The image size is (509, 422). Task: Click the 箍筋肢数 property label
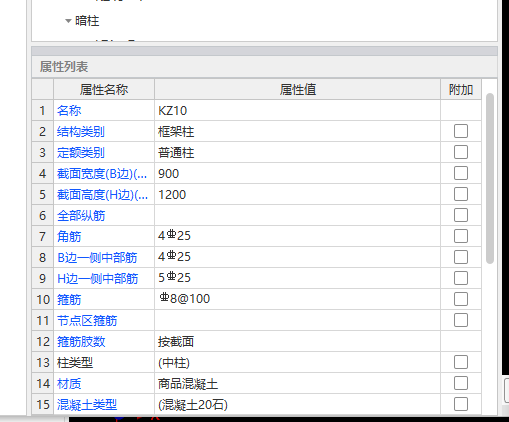(81, 341)
